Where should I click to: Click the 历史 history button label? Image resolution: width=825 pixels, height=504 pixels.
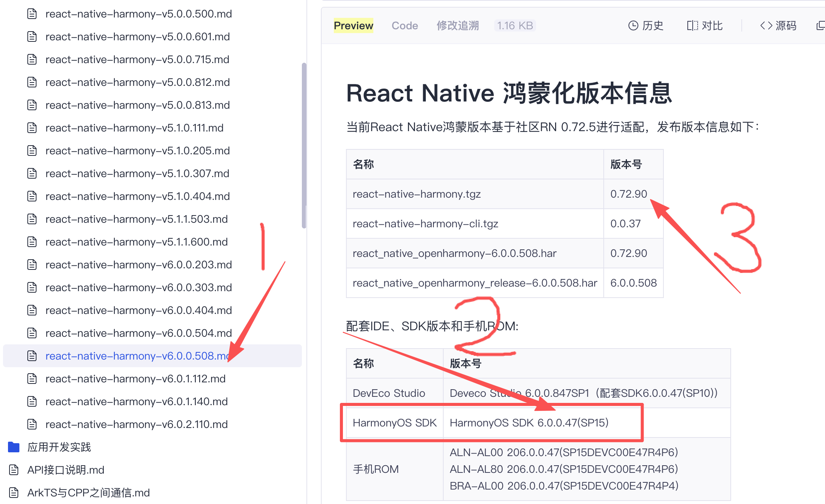pyautogui.click(x=653, y=25)
